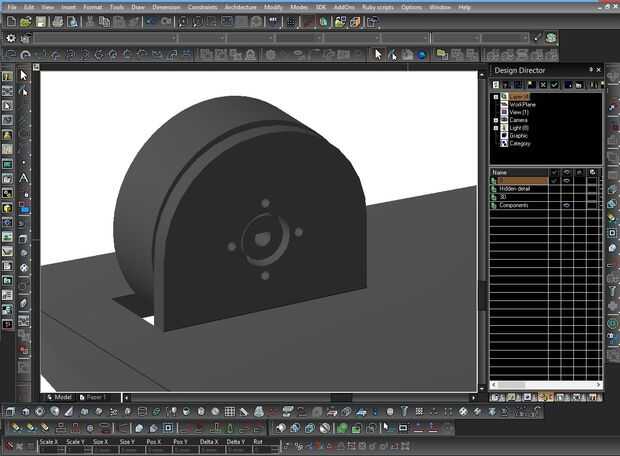
Task: Toggle visibility eye for layer 0
Action: coord(567,181)
